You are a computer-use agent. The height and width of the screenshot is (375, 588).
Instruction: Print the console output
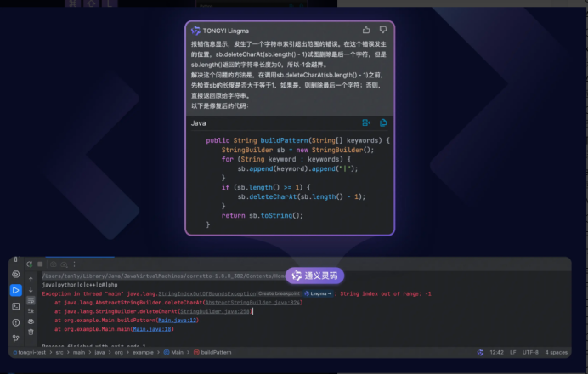click(31, 321)
